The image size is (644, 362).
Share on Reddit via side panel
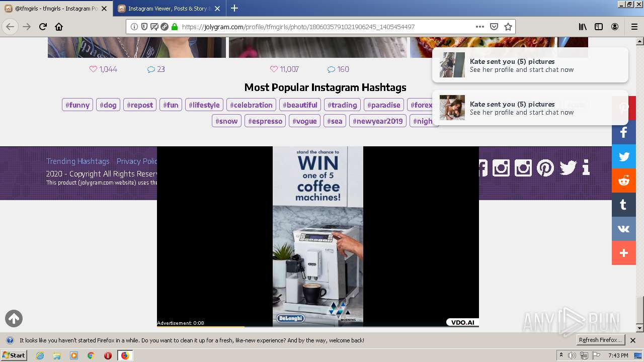pyautogui.click(x=624, y=180)
